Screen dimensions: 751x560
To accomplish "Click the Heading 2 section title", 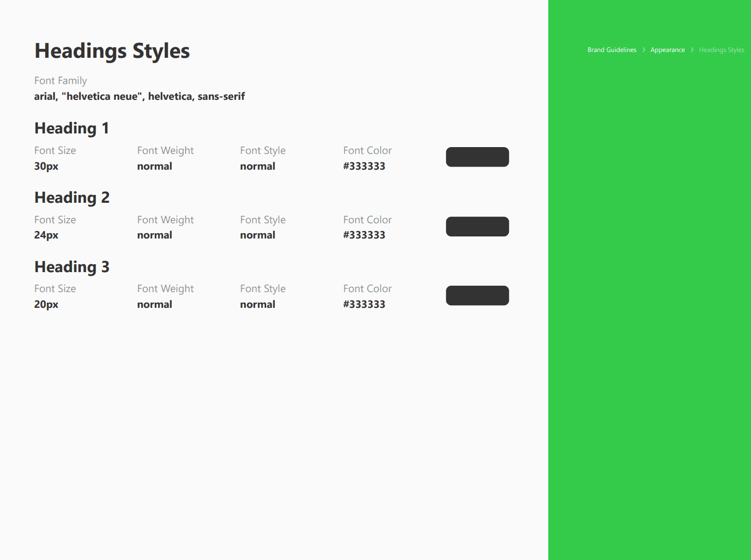I will click(71, 198).
